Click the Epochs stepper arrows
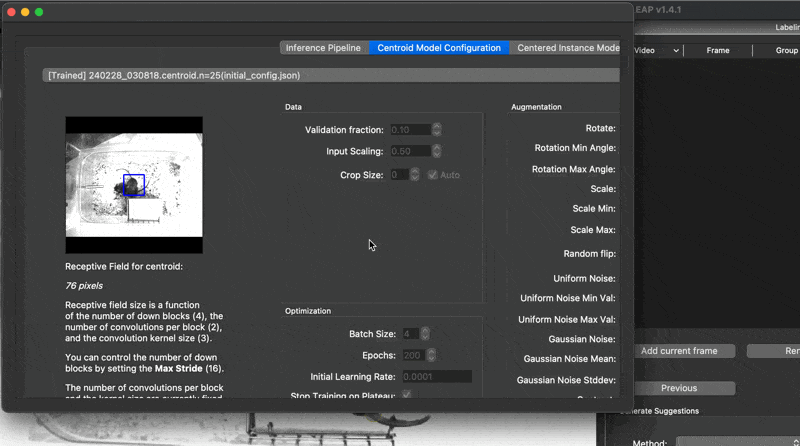This screenshot has width=800, height=446. [437, 355]
